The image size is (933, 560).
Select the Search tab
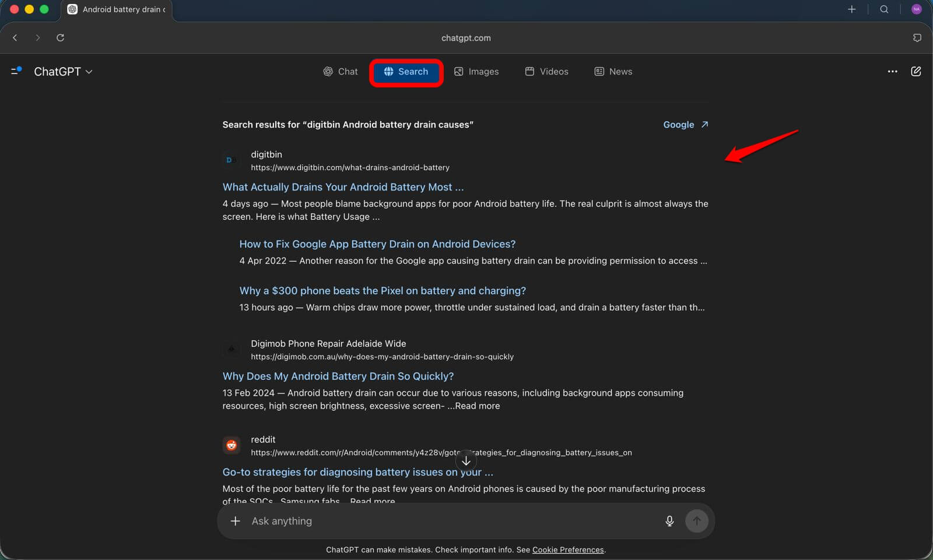click(406, 72)
